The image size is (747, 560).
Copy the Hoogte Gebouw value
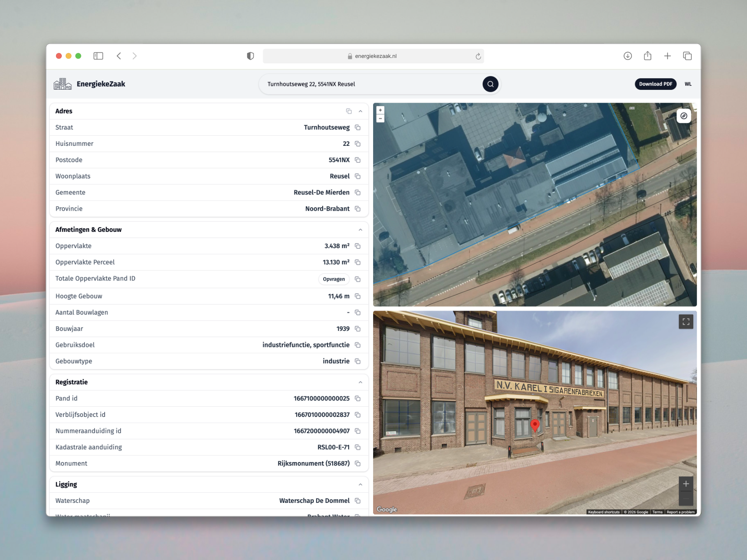click(358, 296)
